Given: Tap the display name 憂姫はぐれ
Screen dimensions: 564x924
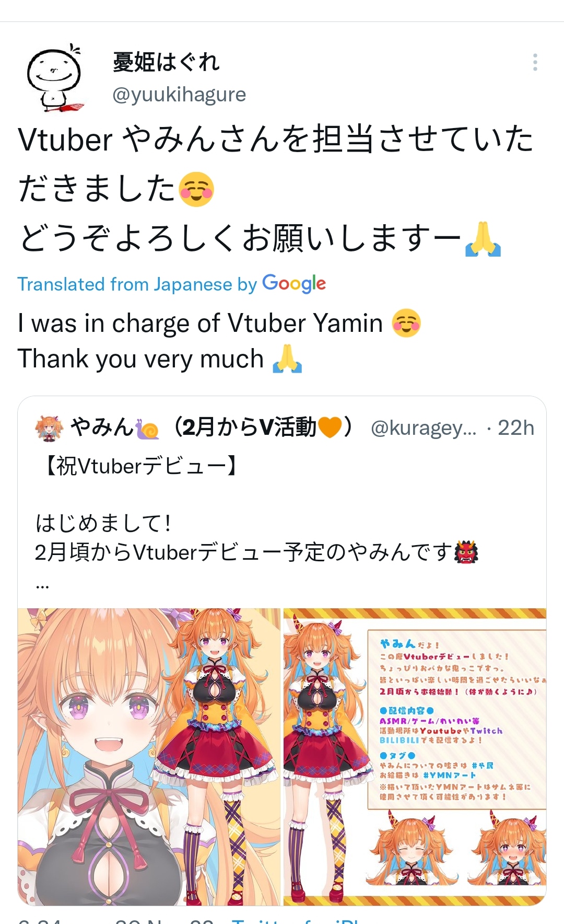Looking at the screenshot, I should 166,62.
